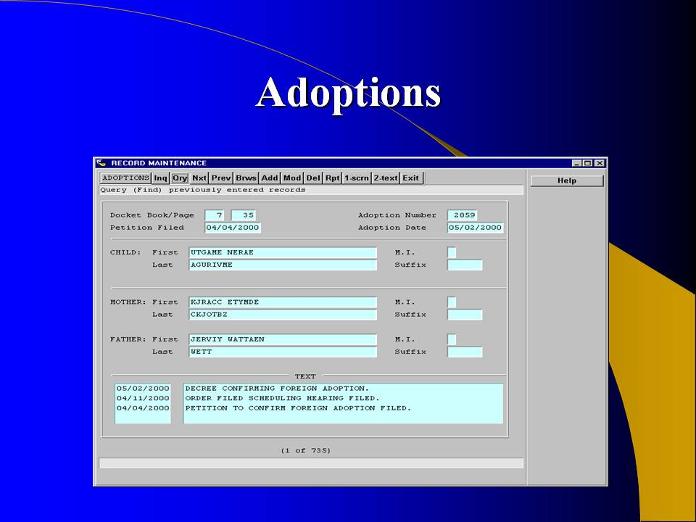Screen dimensions: 696x522
Task: Click the Help button
Action: (x=566, y=181)
